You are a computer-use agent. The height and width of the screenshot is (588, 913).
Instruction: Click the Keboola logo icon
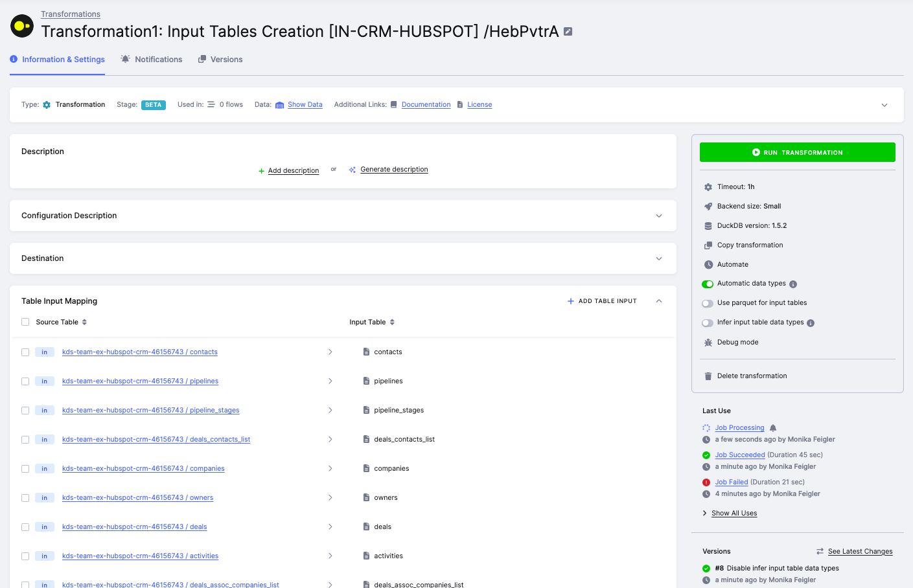22,26
